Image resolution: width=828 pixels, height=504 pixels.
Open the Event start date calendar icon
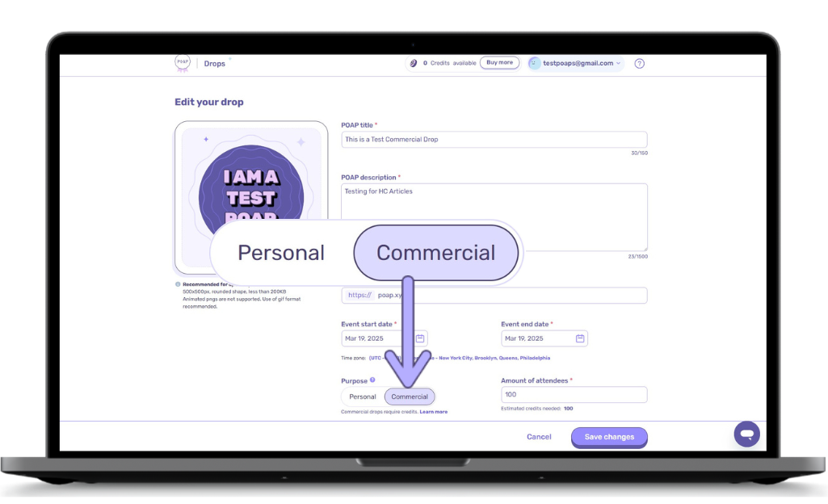pos(420,338)
